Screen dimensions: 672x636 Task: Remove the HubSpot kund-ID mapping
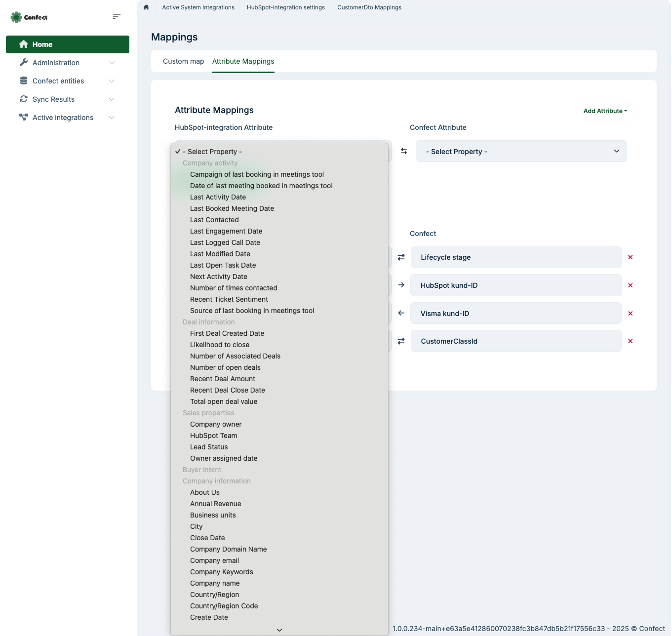click(631, 285)
